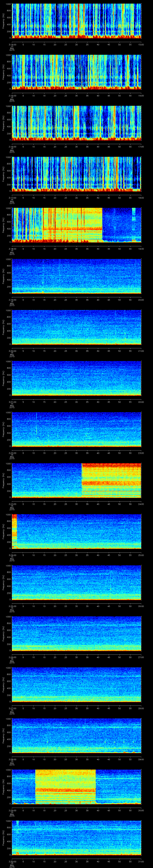Click the "30:00" end time label

click(141, 810)
